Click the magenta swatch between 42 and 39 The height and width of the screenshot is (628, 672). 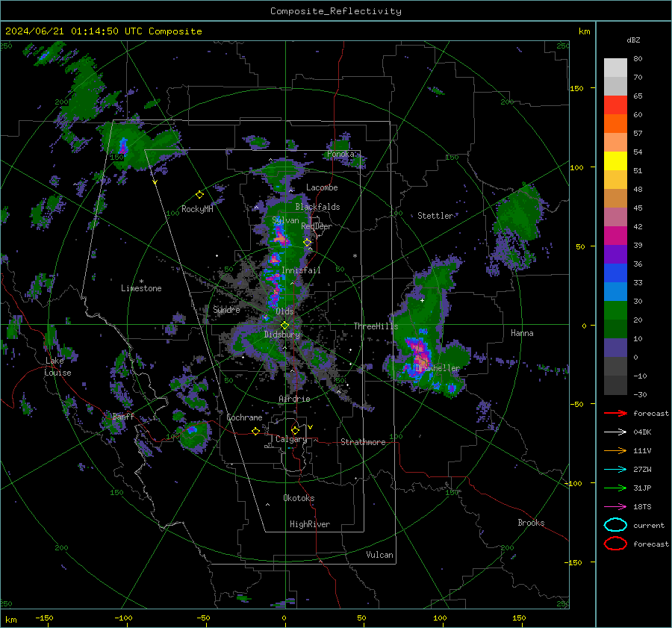pos(615,235)
